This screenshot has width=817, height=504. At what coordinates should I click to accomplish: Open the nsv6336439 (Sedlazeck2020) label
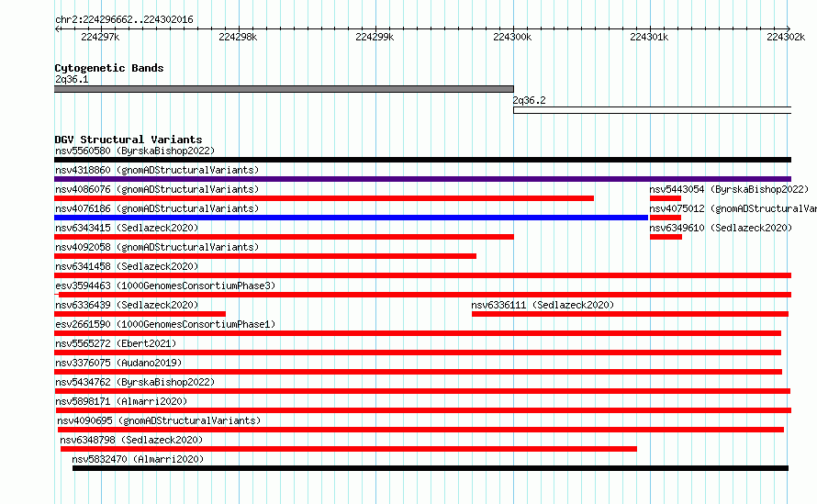coord(127,305)
